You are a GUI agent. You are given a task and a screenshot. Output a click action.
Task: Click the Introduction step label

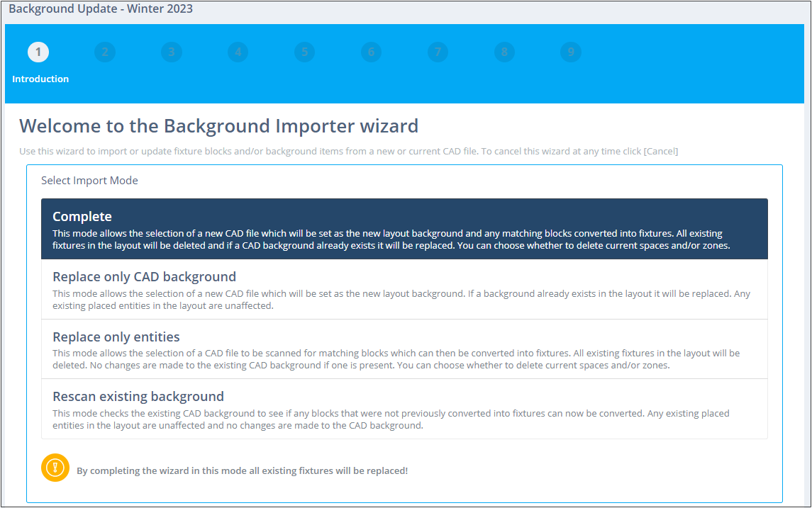[40, 79]
